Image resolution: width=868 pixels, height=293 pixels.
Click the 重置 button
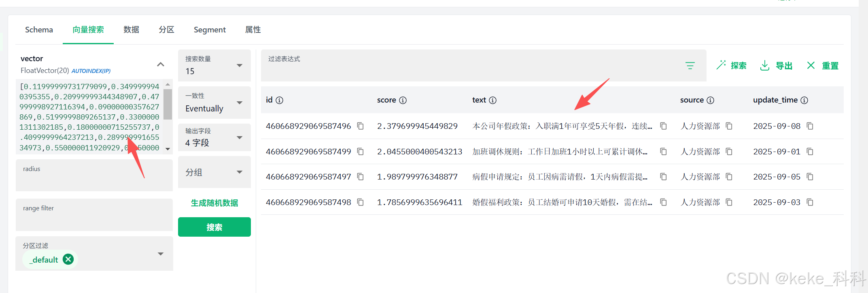[822, 66]
